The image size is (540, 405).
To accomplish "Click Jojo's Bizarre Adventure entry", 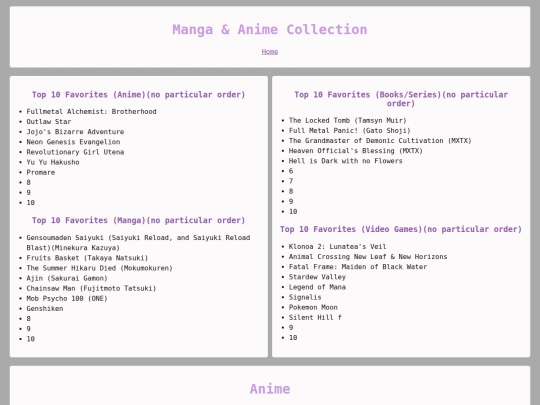I will click(75, 132).
